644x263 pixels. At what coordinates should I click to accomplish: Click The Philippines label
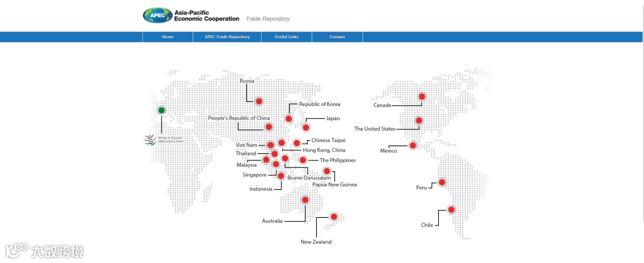point(338,160)
